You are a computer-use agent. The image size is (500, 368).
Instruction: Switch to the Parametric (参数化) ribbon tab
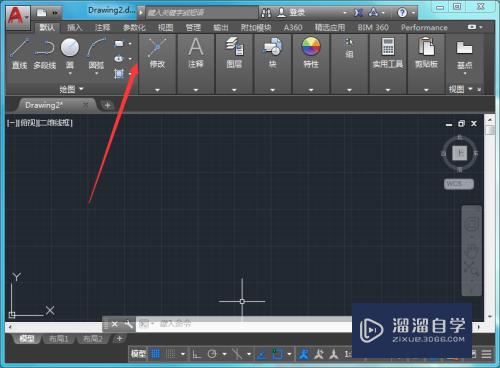(x=134, y=27)
